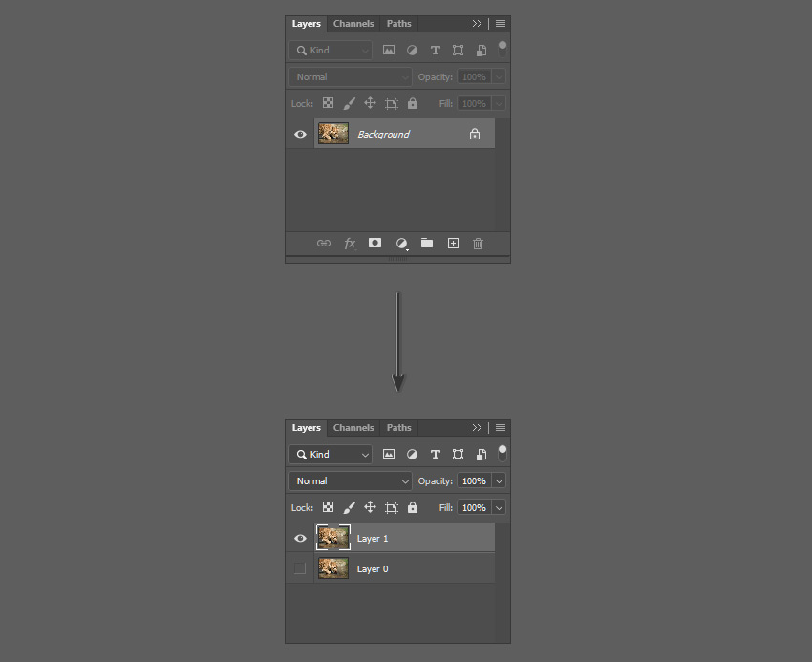The width and height of the screenshot is (812, 662).
Task: Open bottom panel hamburger menu
Action: pyautogui.click(x=501, y=428)
